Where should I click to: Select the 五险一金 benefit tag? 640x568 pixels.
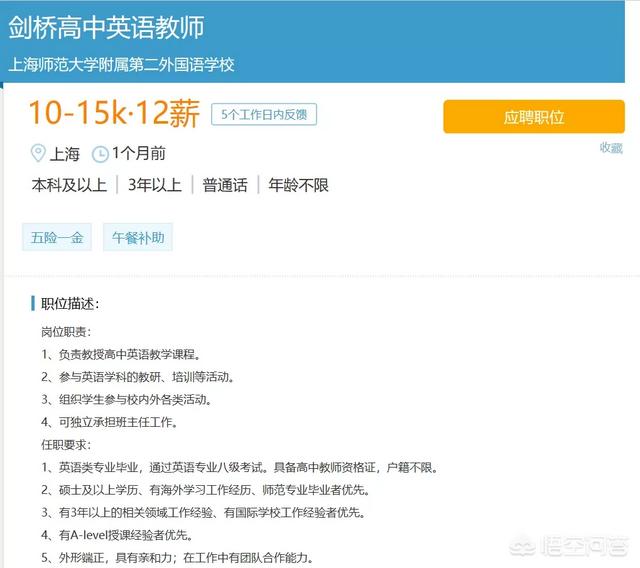57,237
